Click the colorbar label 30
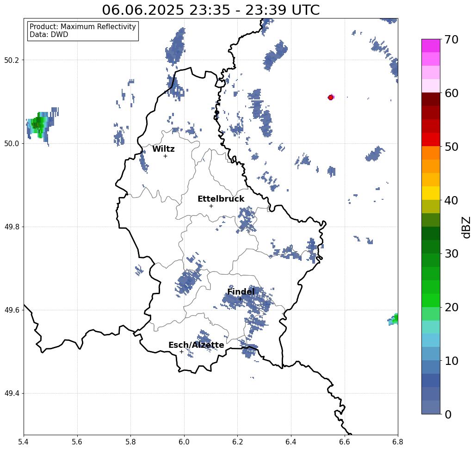 [451, 254]
